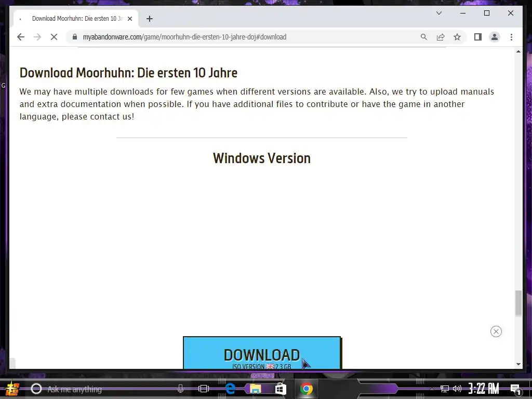View site security lock info
This screenshot has width=532, height=399.
[75, 37]
